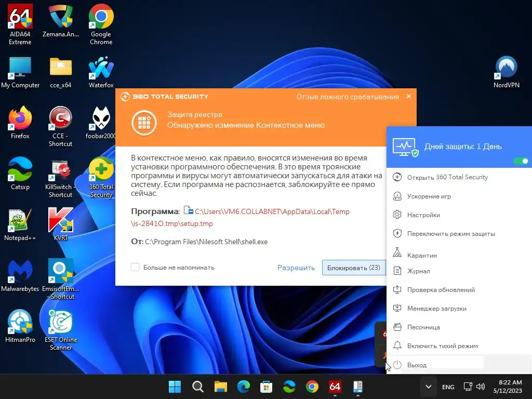
Task: Select 'Включить тихий режим' entry
Action: (x=459, y=345)
